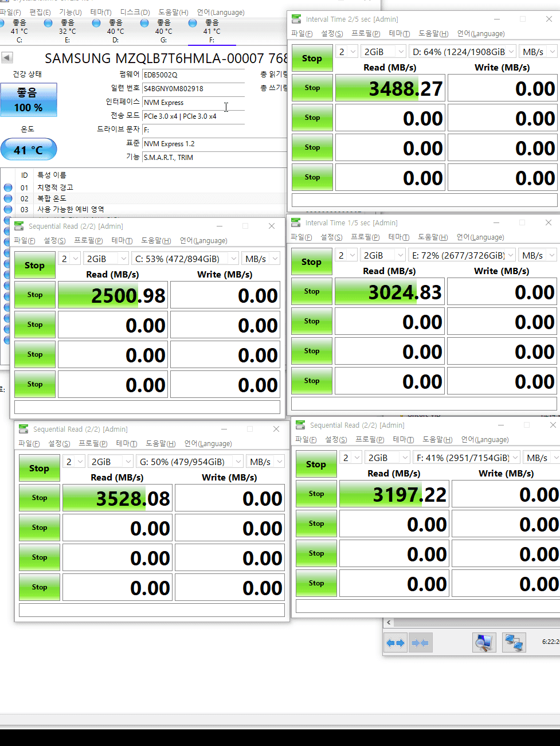This screenshot has width=560, height=746.
Task: Click blue status circle for attribute 02
Action: (8, 198)
